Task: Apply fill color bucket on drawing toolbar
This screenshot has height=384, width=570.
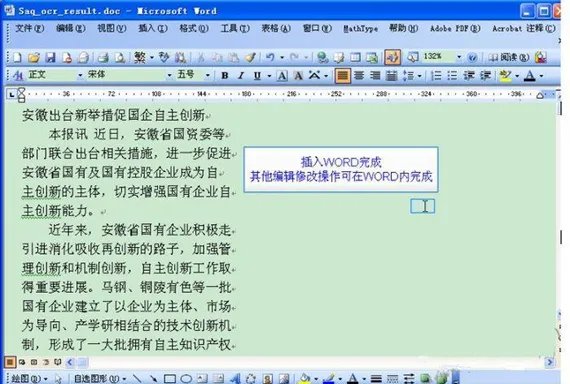Action: pos(305,379)
